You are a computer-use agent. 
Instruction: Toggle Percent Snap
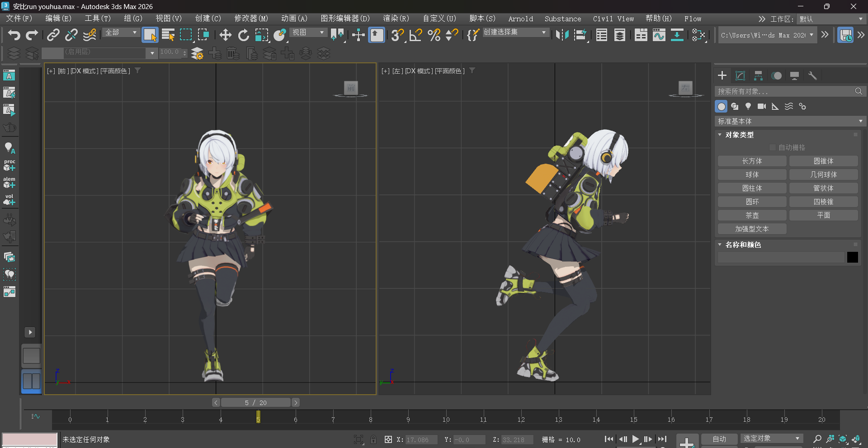[434, 35]
